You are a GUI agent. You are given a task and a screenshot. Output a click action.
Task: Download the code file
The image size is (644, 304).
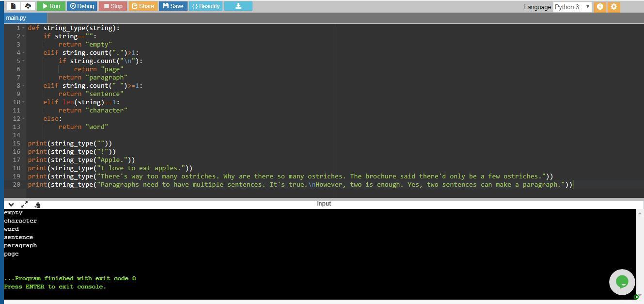point(238,6)
